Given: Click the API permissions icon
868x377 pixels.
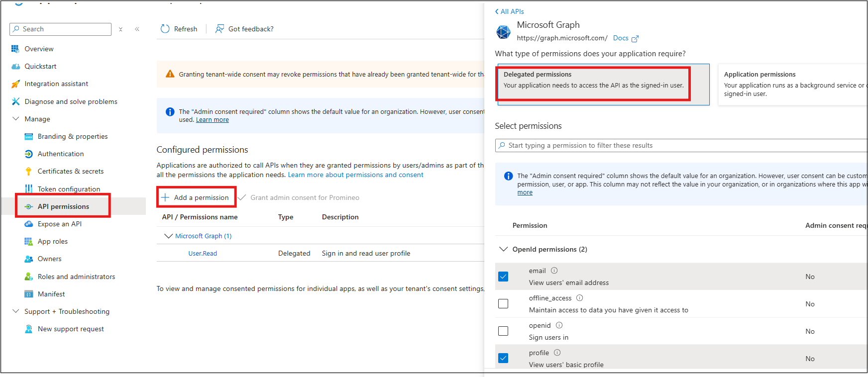Looking at the screenshot, I should pyautogui.click(x=29, y=206).
